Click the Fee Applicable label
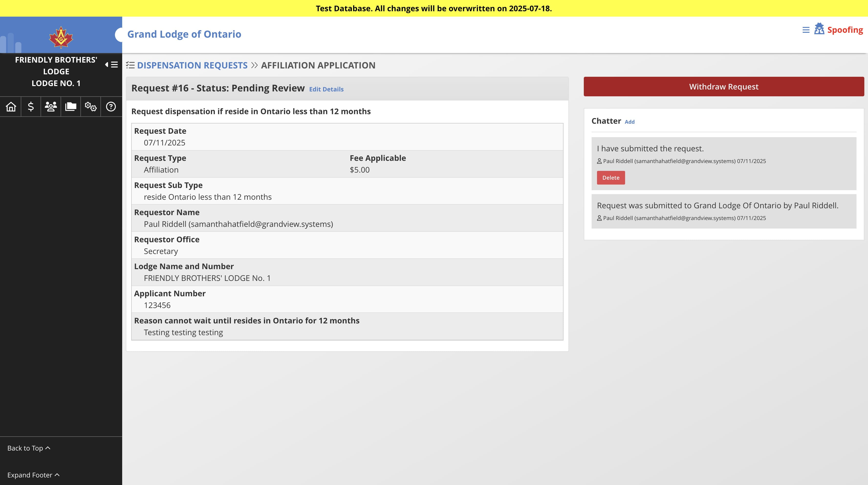 point(378,158)
